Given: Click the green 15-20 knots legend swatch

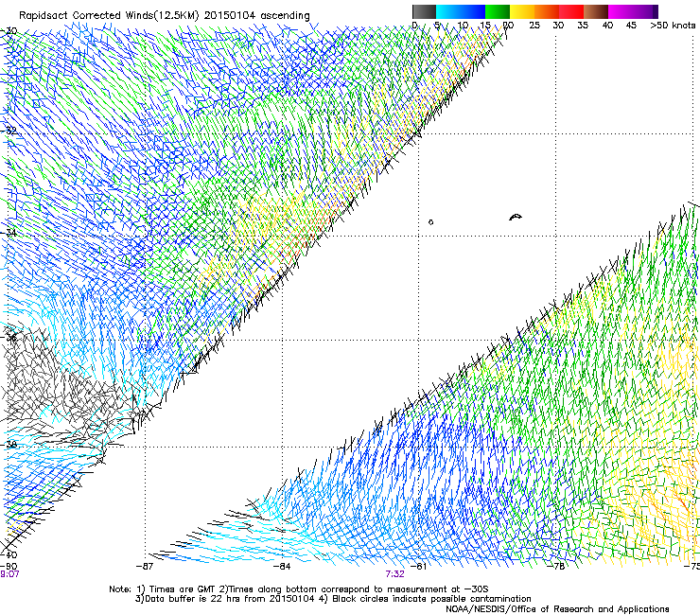Looking at the screenshot, I should click(498, 11).
